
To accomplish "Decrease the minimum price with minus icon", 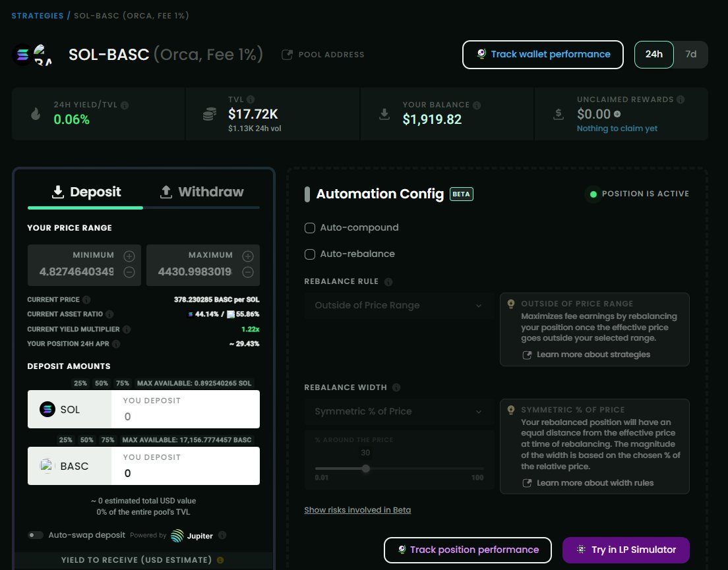I will pos(129,272).
